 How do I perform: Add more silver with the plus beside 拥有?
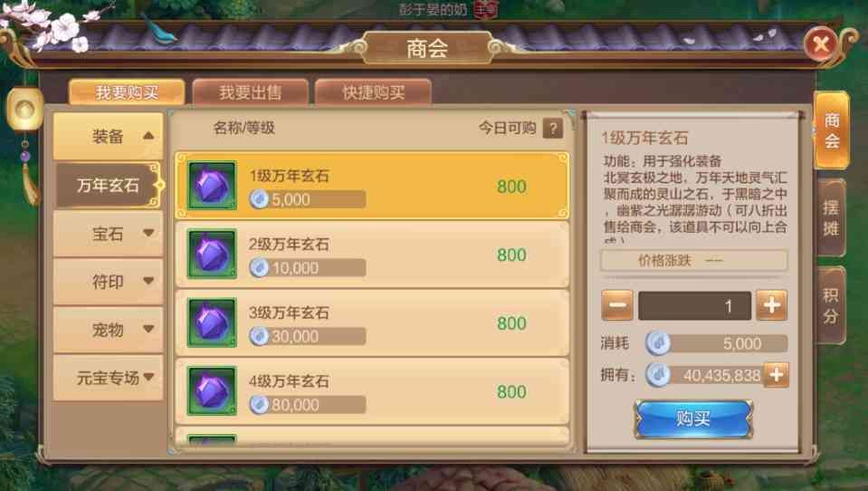pyautogui.click(x=776, y=375)
